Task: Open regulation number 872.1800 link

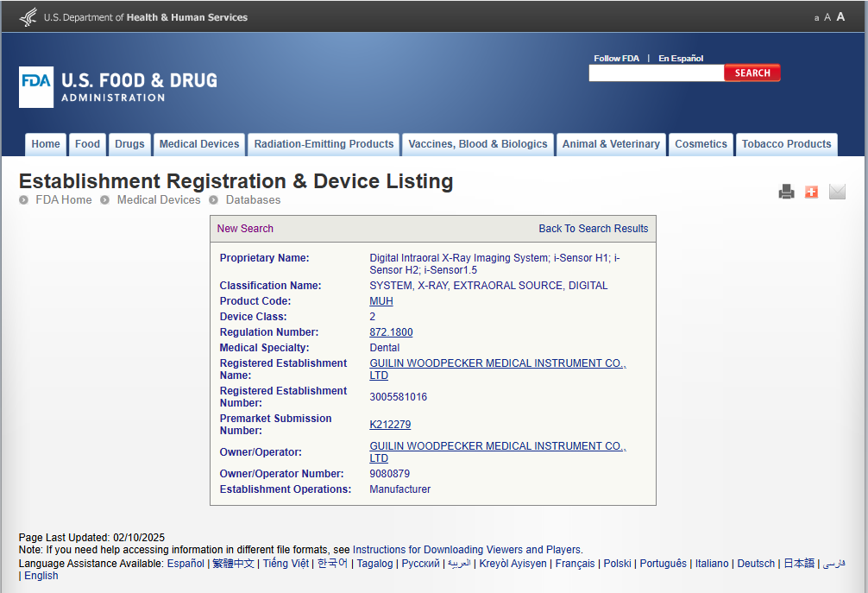Action: pyautogui.click(x=391, y=332)
